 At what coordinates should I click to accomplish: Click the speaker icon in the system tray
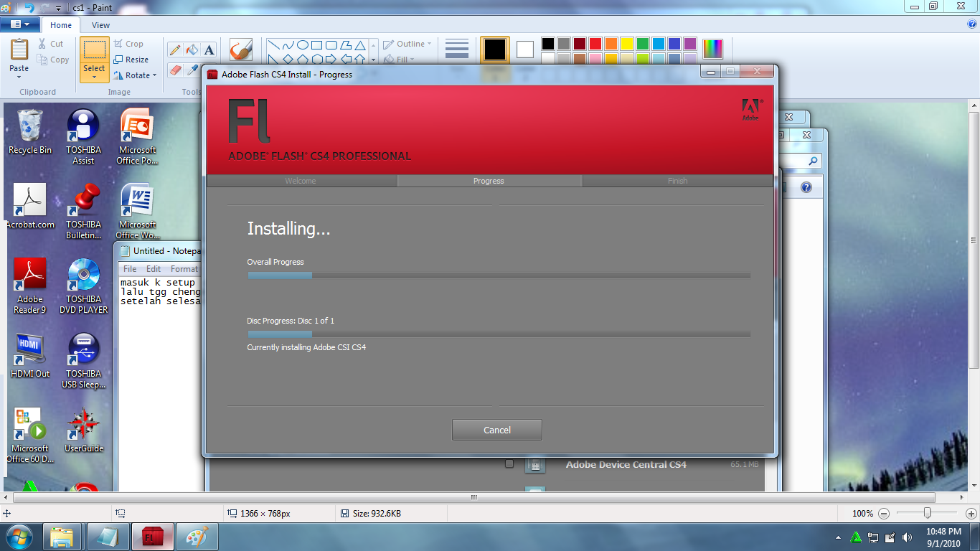pos(907,537)
